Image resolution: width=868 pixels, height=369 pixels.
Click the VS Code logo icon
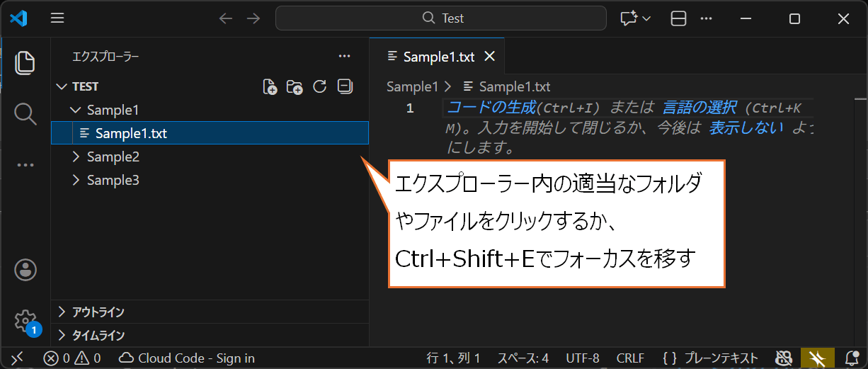tap(18, 18)
